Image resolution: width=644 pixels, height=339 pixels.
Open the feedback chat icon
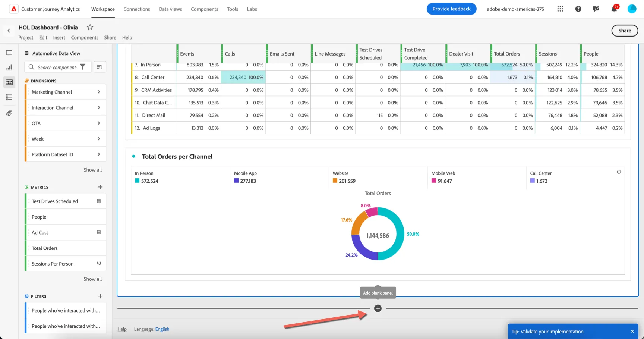tap(596, 9)
